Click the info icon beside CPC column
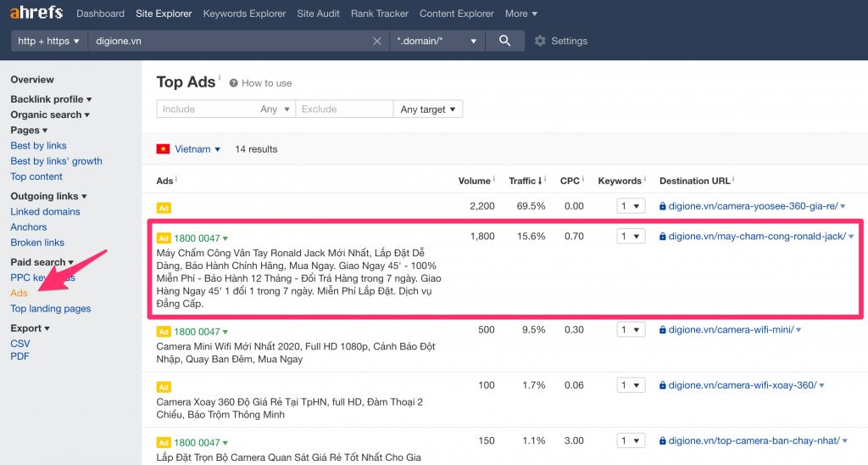The width and height of the screenshot is (868, 465). [x=583, y=179]
